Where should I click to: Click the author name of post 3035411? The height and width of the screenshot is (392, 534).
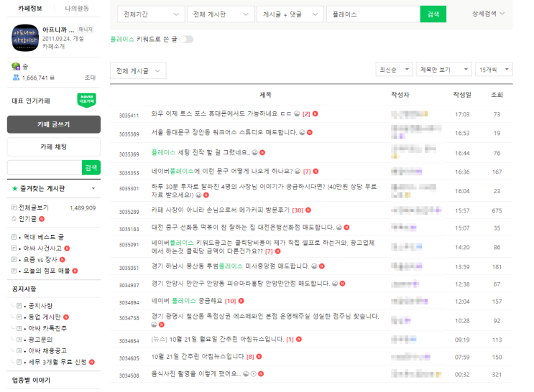point(410,114)
